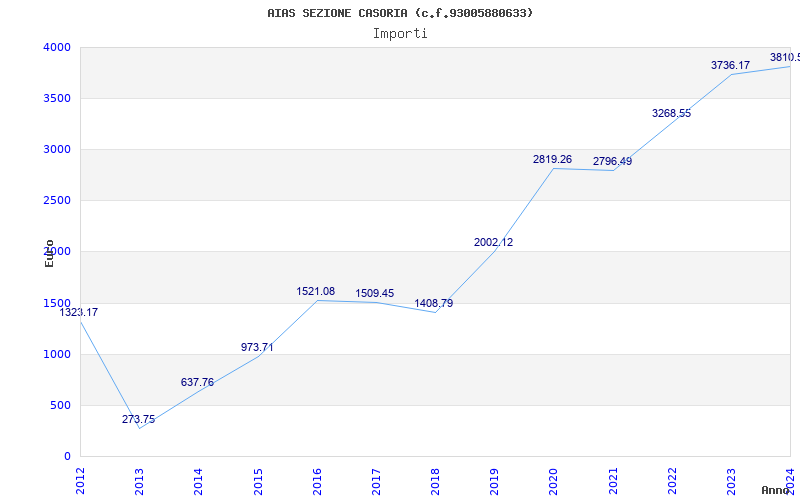800x500 pixels.
Task: Click y-axis tick 4000
Action: click(57, 47)
